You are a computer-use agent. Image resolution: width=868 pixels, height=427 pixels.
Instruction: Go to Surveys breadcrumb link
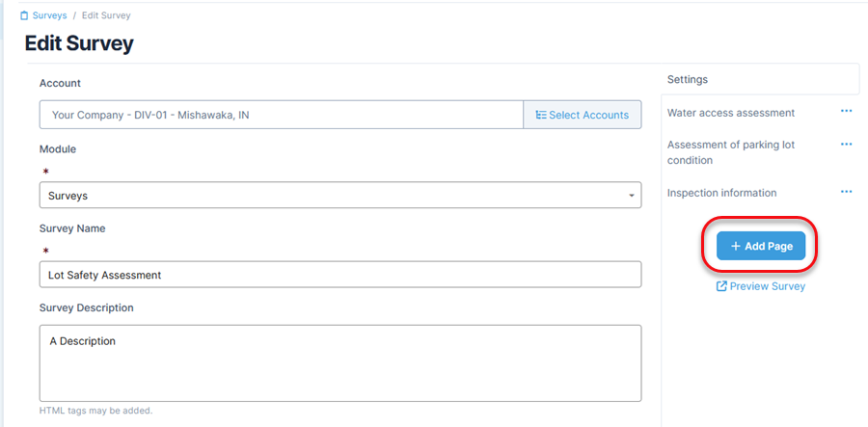coord(50,15)
